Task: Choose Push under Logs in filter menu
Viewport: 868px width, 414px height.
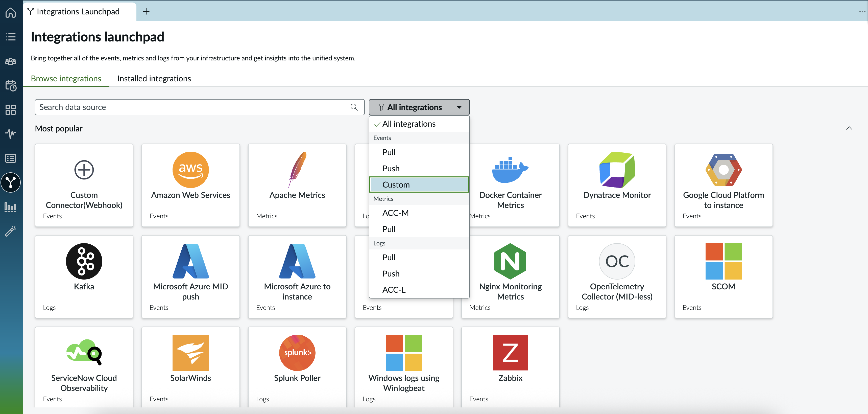Action: coord(419,273)
